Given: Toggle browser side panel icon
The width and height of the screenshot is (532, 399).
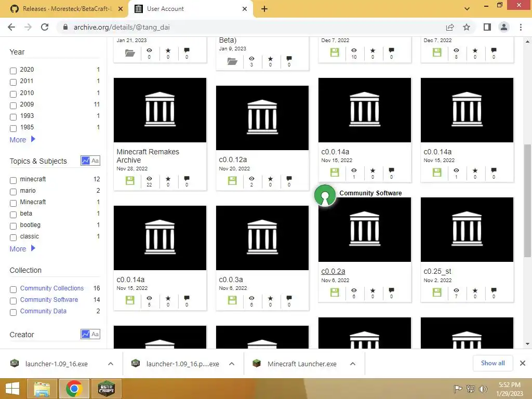Looking at the screenshot, I should point(487,27).
